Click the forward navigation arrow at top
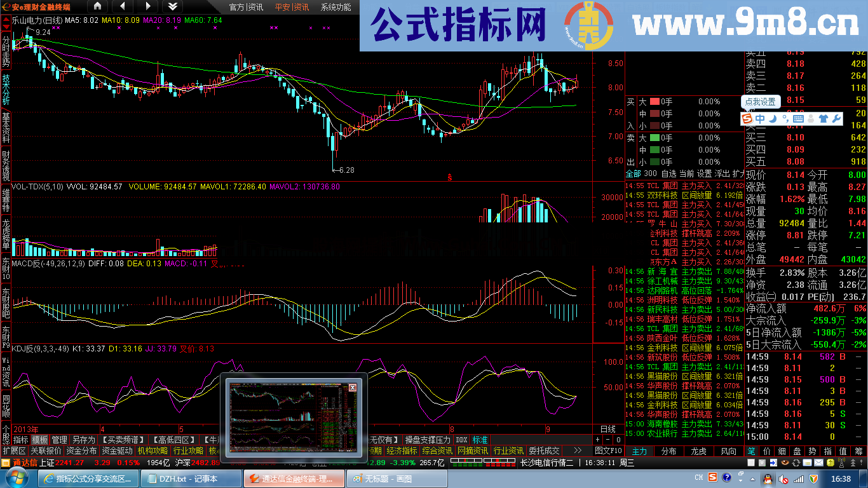 click(148, 8)
